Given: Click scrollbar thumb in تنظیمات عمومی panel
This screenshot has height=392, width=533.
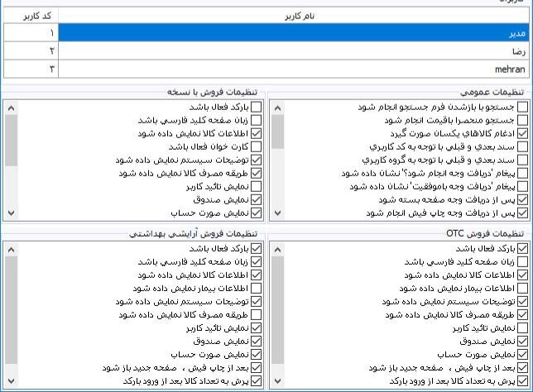Looking at the screenshot, I should pyautogui.click(x=278, y=131).
